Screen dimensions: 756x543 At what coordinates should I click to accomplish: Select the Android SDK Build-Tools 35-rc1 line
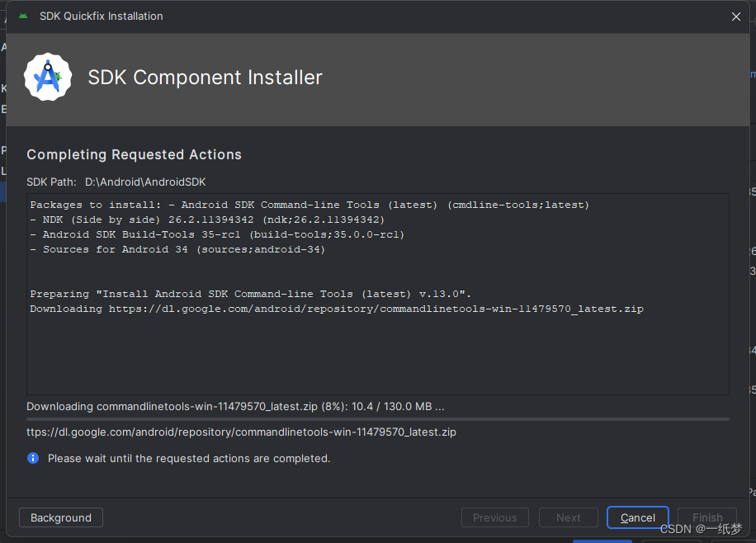coord(217,235)
